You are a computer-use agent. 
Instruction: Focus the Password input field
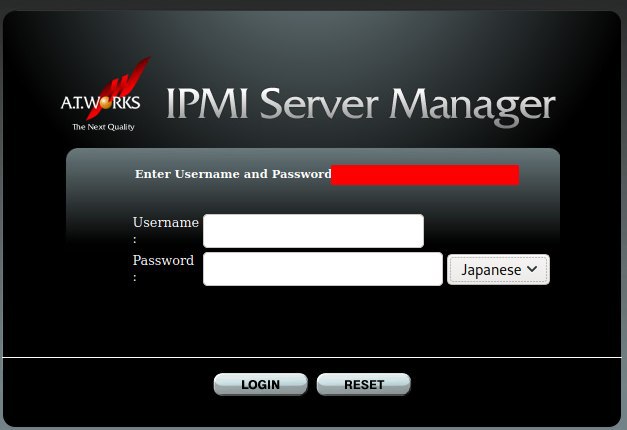tap(323, 269)
